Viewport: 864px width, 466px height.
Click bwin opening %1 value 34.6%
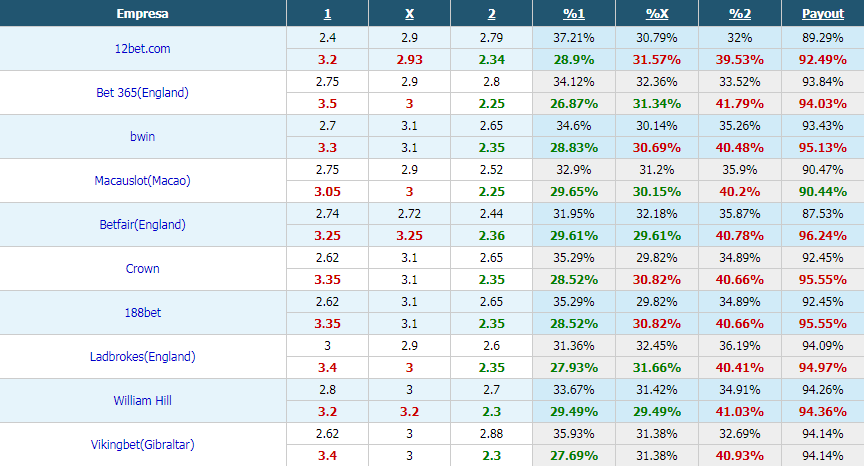click(574, 126)
